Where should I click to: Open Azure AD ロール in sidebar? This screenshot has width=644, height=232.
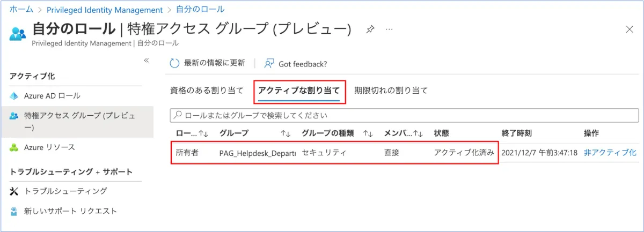(52, 96)
